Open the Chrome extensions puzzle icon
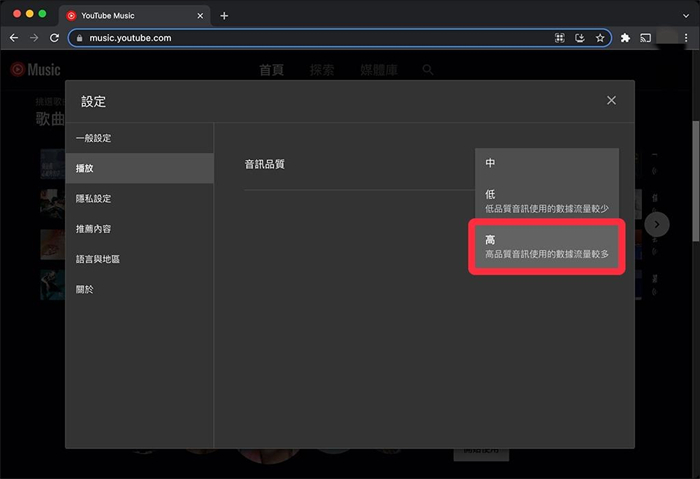700x479 pixels. pyautogui.click(x=625, y=38)
